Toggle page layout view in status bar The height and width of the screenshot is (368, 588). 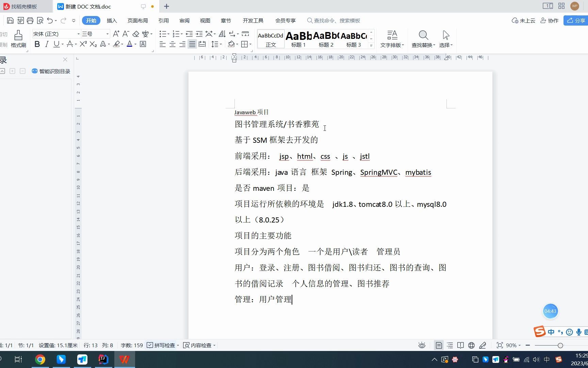439,345
